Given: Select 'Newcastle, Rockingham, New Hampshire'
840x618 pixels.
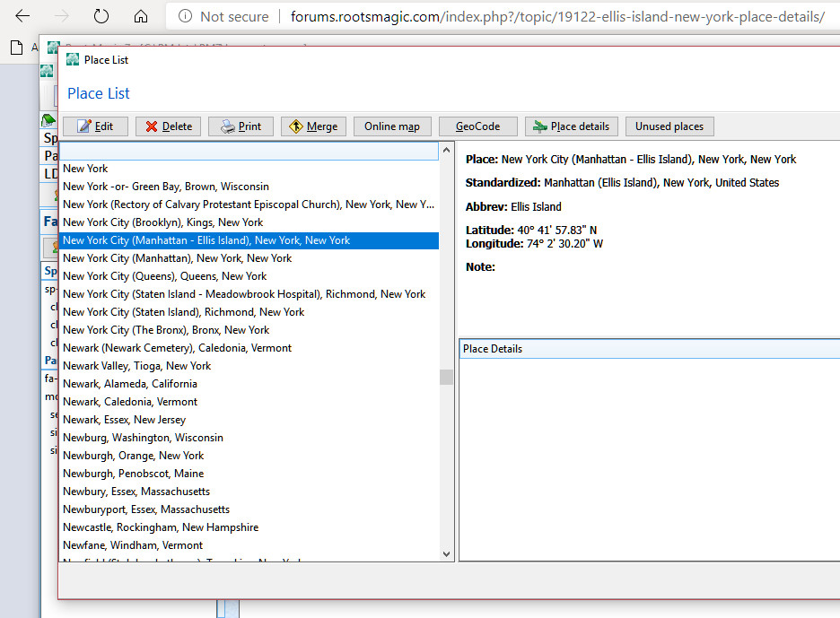Looking at the screenshot, I should pos(249,527).
